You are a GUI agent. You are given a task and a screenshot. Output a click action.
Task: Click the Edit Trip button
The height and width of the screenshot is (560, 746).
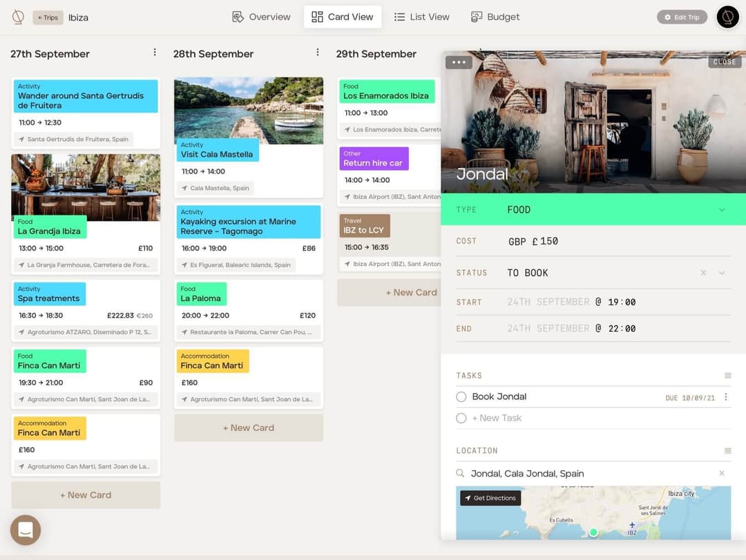tap(682, 17)
